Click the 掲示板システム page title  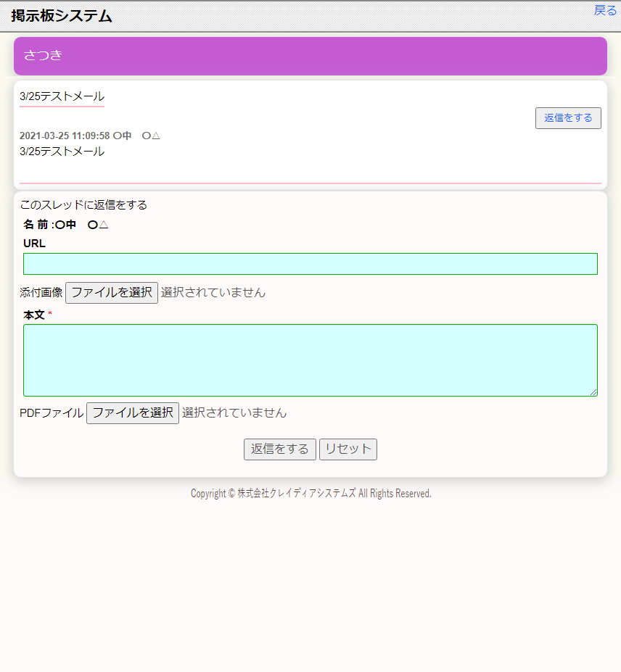point(62,16)
